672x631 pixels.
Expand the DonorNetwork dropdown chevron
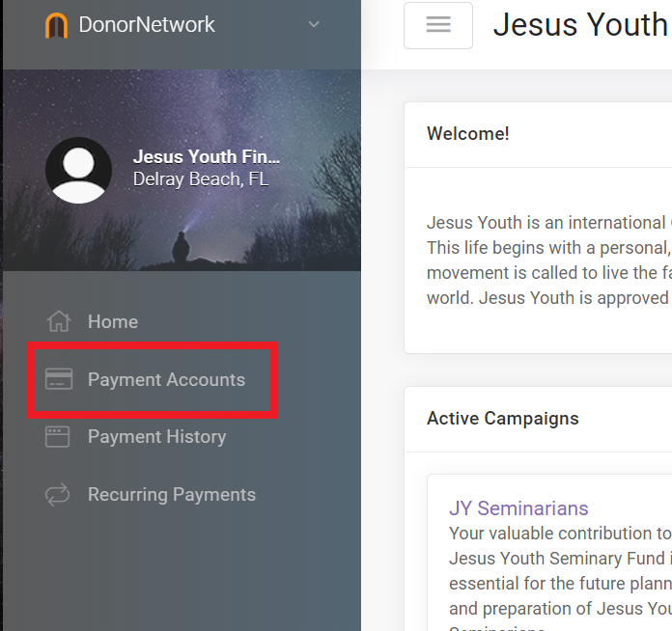(314, 24)
